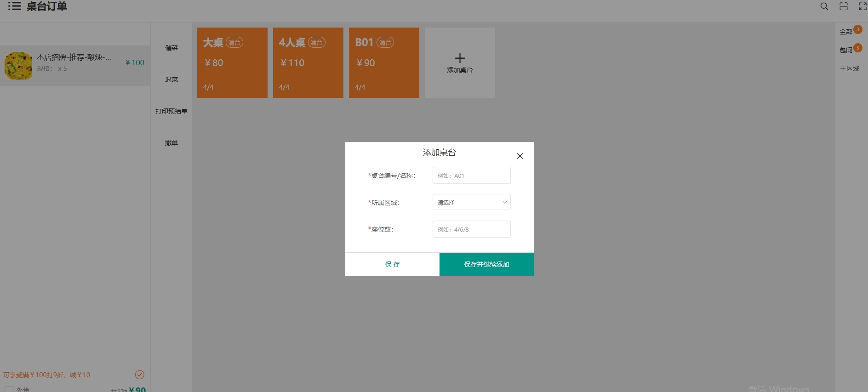This screenshot has height=392, width=868.
Task: Click 打印预结单 in action menu
Action: coord(171,111)
